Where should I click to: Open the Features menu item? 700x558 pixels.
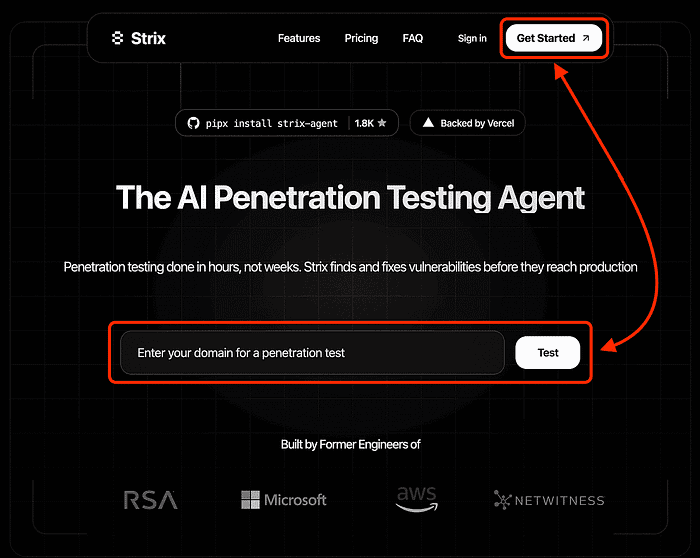point(299,39)
